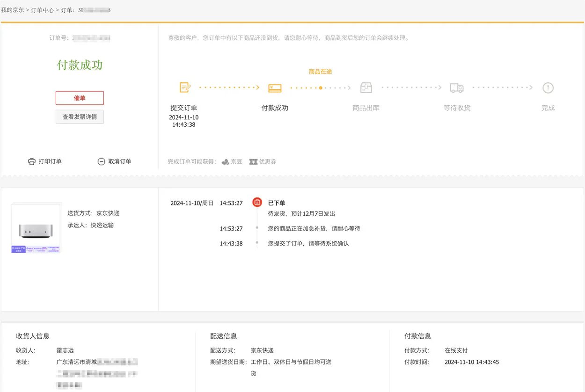The height and width of the screenshot is (392, 585).
Task: Click the printer icon beside 打印订单
Action: click(32, 161)
